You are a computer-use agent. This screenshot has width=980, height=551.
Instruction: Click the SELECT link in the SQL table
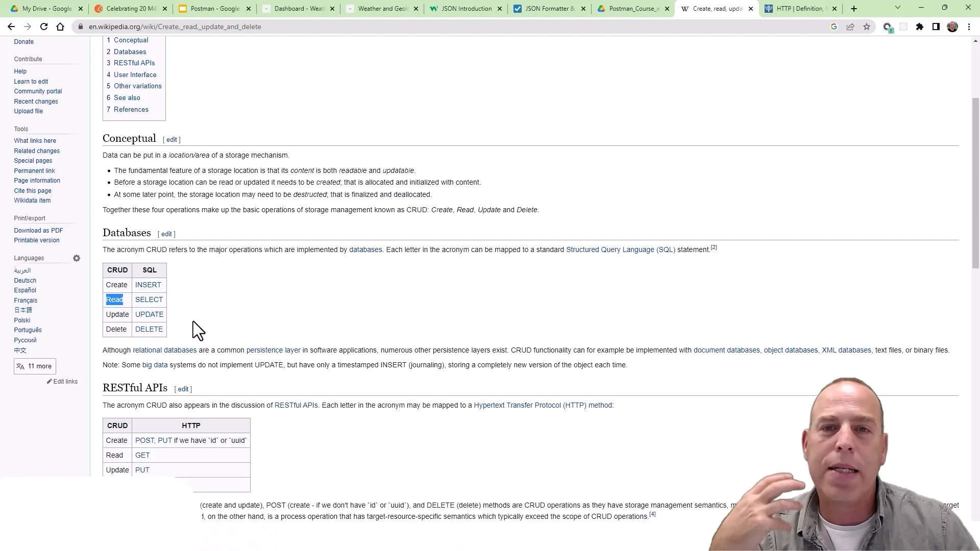pyautogui.click(x=149, y=299)
